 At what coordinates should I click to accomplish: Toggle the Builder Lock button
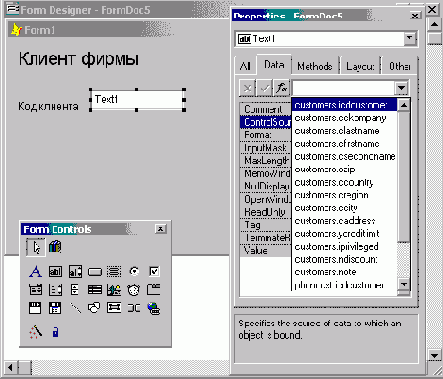coord(35,332)
